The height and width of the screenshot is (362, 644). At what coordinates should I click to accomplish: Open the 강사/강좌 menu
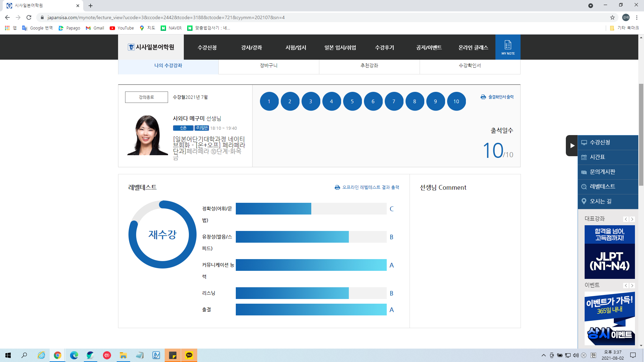[251, 48]
